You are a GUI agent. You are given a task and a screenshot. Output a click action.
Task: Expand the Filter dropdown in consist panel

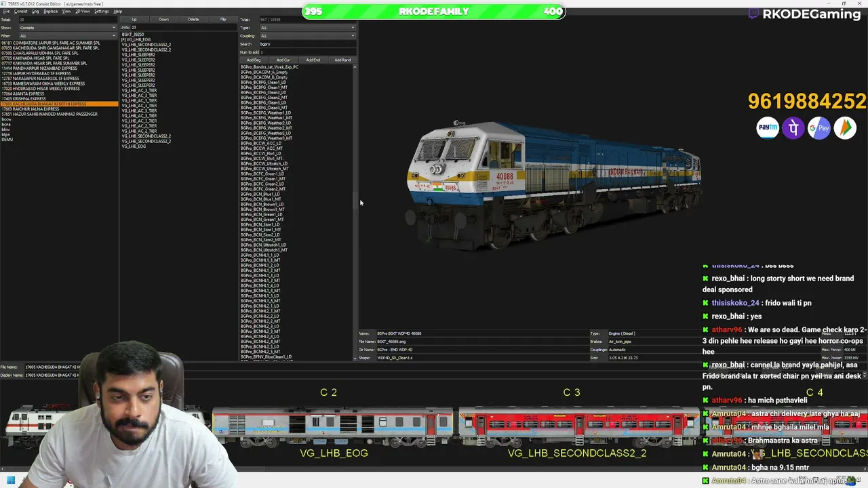pos(68,36)
